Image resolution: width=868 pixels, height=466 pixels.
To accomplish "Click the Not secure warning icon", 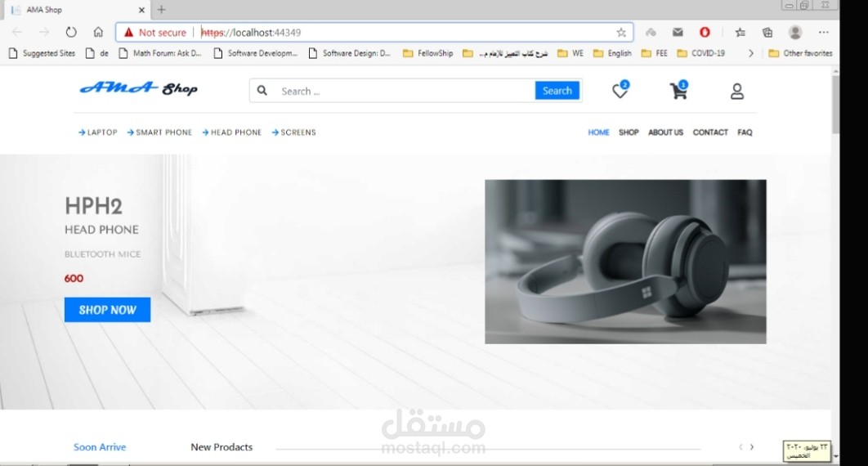I will point(128,32).
